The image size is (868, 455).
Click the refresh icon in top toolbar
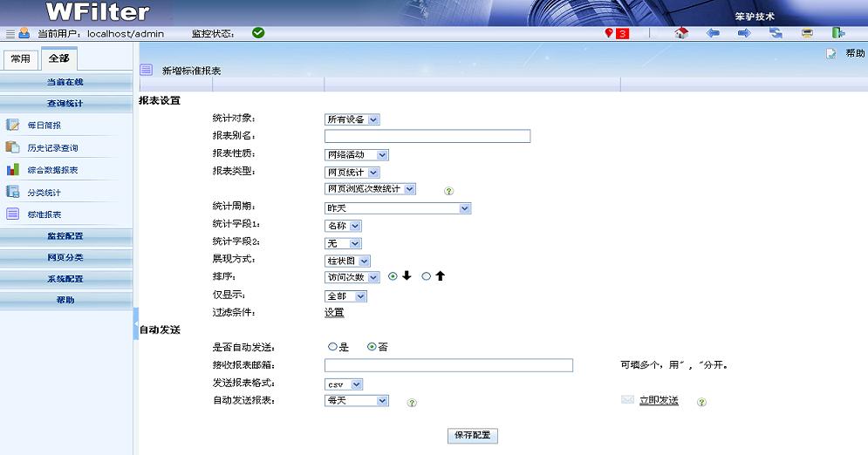coord(776,33)
